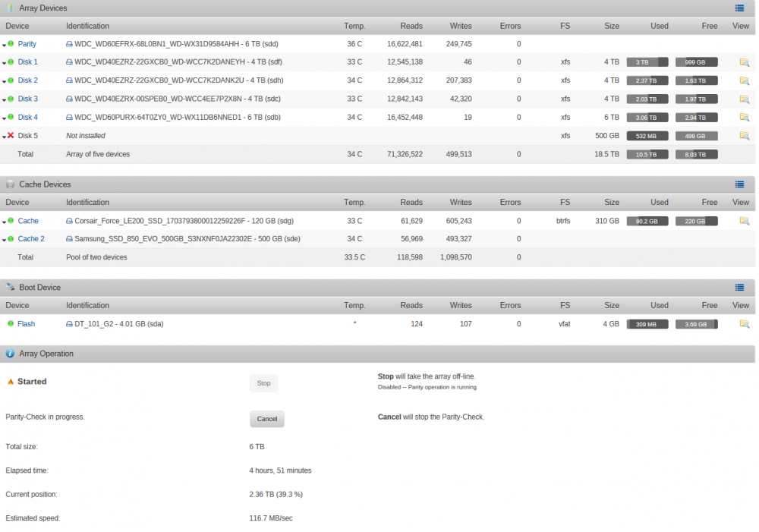The width and height of the screenshot is (759, 532).
Task: Click the Array Devices section header
Action: (377, 8)
